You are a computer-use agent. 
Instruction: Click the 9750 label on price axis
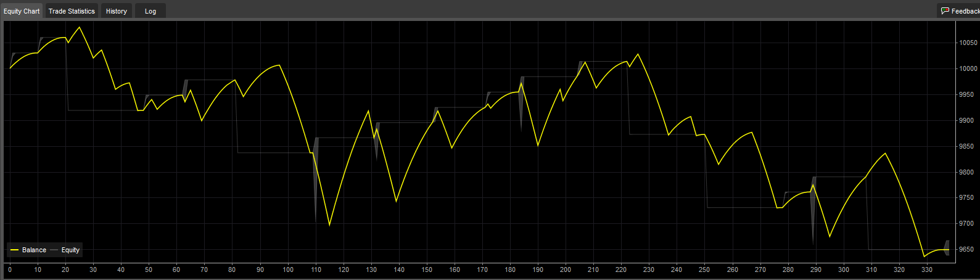pos(966,198)
